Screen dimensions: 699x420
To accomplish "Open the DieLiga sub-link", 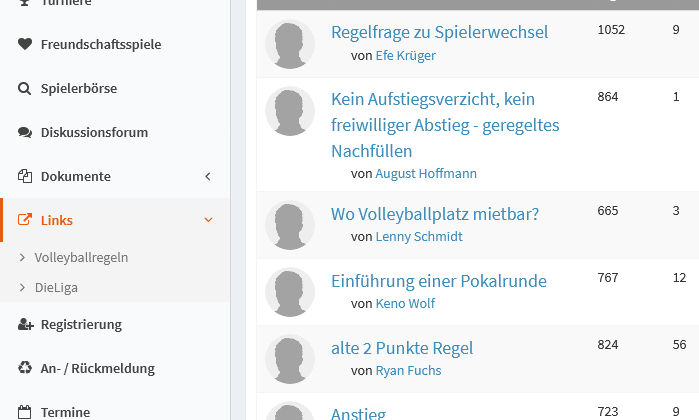I will (x=56, y=288).
